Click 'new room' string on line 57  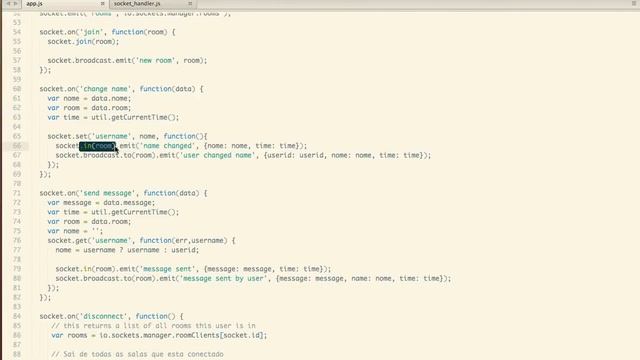click(x=156, y=60)
